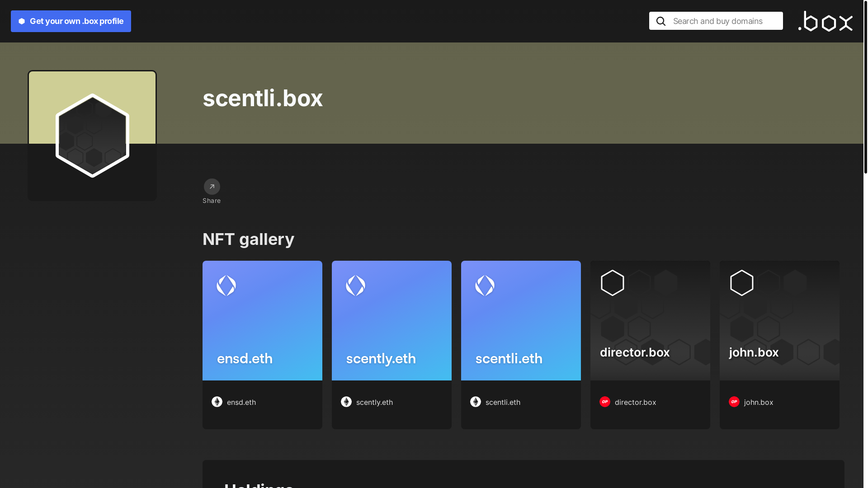Screen dimensions: 868x488
Task: Click the scently.eth caption text
Action: 374,402
